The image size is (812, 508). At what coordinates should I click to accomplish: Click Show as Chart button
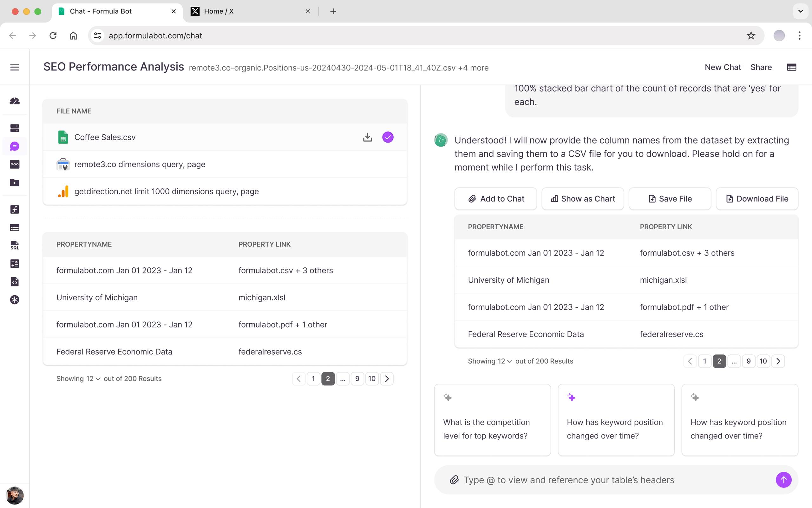coord(582,199)
